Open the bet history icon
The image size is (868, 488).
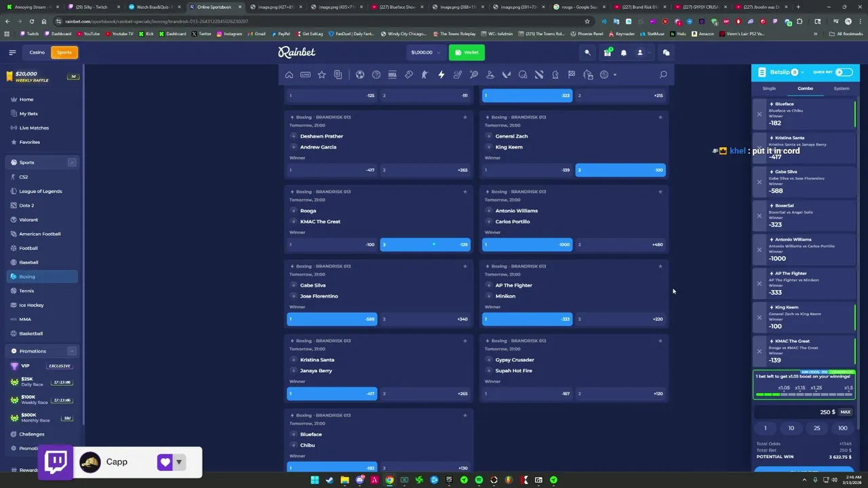(x=338, y=75)
